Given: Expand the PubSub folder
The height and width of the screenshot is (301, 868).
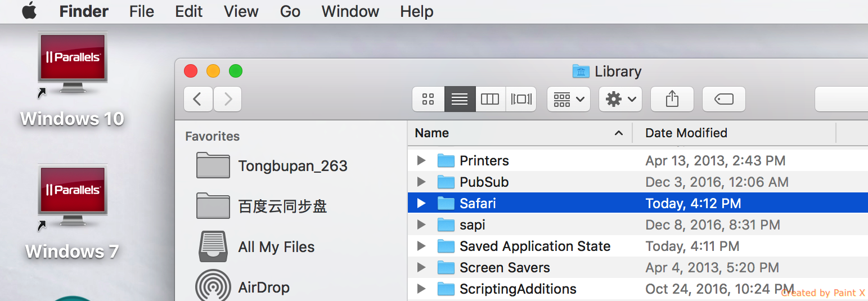Looking at the screenshot, I should coord(421,182).
